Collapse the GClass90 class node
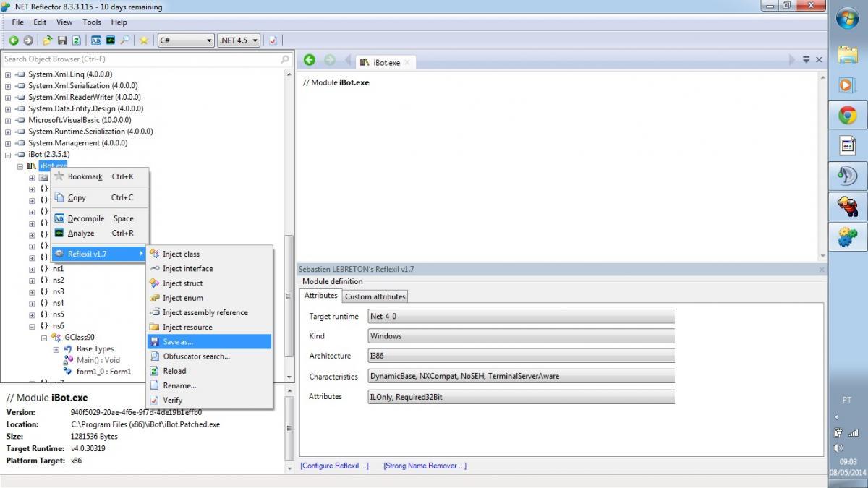This screenshot has width=868, height=488. point(44,338)
